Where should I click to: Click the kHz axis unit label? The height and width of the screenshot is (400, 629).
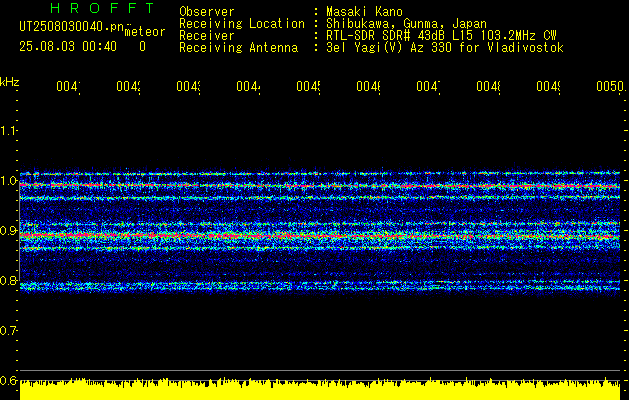[9, 83]
